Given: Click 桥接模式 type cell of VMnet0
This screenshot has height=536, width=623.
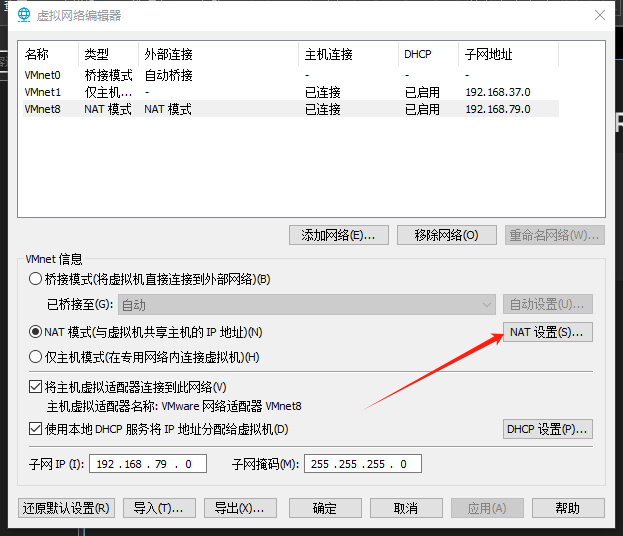Looking at the screenshot, I should [x=108, y=75].
